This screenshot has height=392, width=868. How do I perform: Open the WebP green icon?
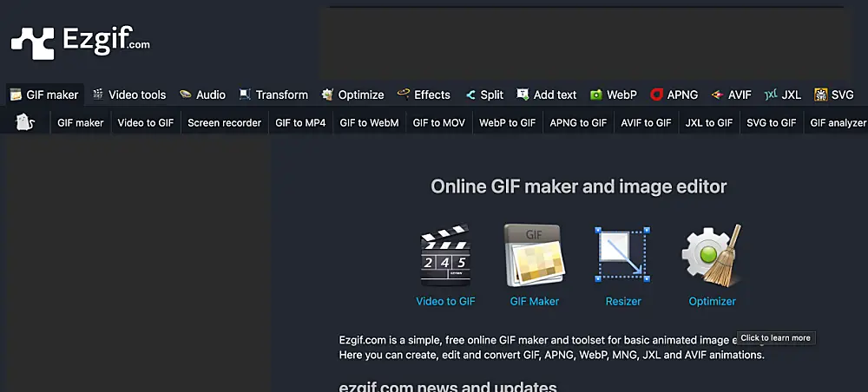click(x=595, y=95)
